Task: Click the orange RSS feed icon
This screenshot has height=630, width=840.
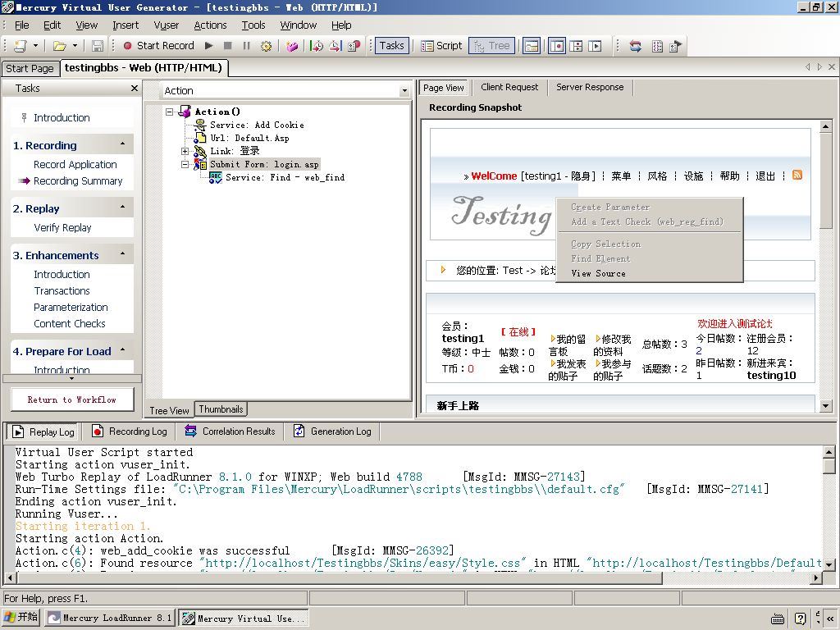Action: (797, 176)
